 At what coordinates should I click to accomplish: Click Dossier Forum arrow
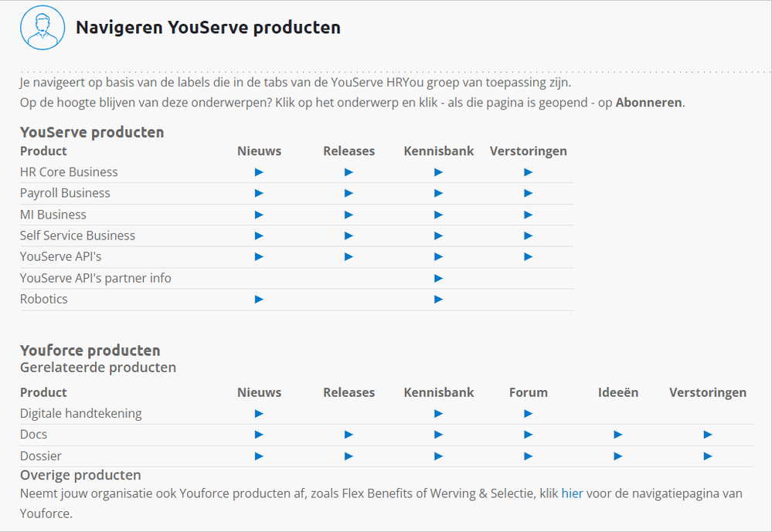coord(528,456)
